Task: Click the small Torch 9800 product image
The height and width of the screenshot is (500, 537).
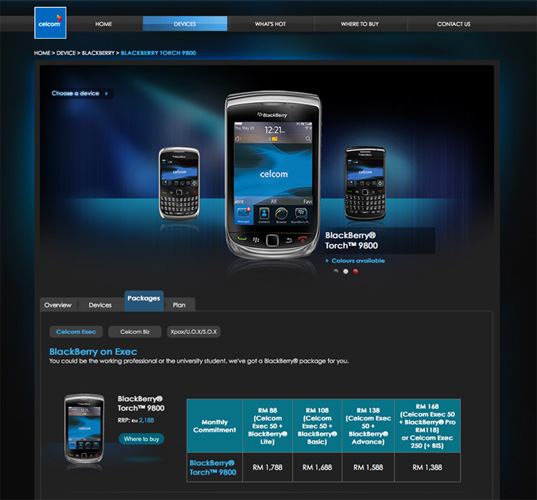Action: [x=84, y=428]
